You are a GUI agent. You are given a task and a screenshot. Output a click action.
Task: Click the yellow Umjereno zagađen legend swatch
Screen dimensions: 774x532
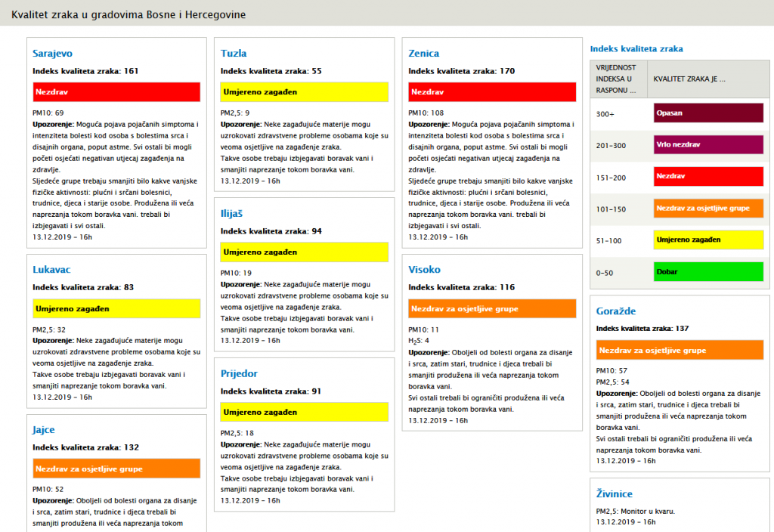click(x=708, y=240)
